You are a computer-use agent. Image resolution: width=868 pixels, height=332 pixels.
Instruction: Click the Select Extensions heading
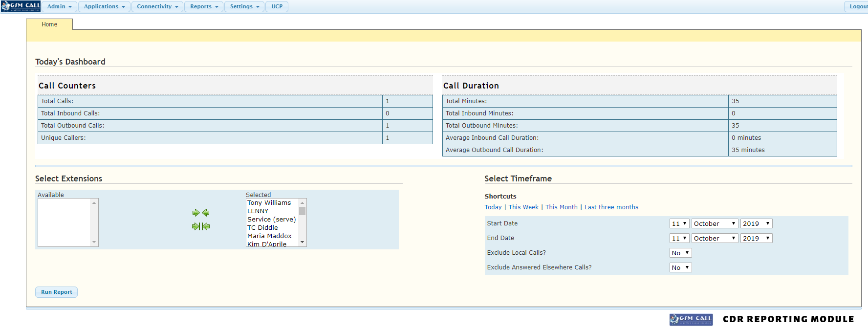tap(69, 179)
